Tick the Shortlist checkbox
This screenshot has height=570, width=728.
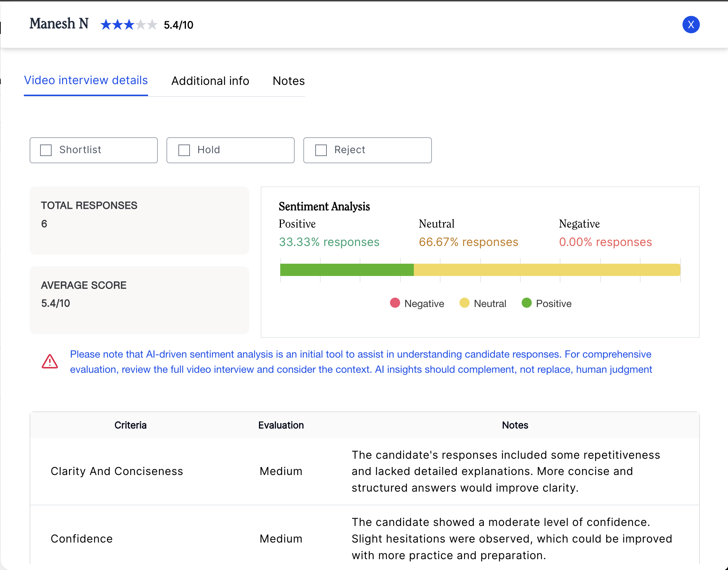(x=46, y=150)
